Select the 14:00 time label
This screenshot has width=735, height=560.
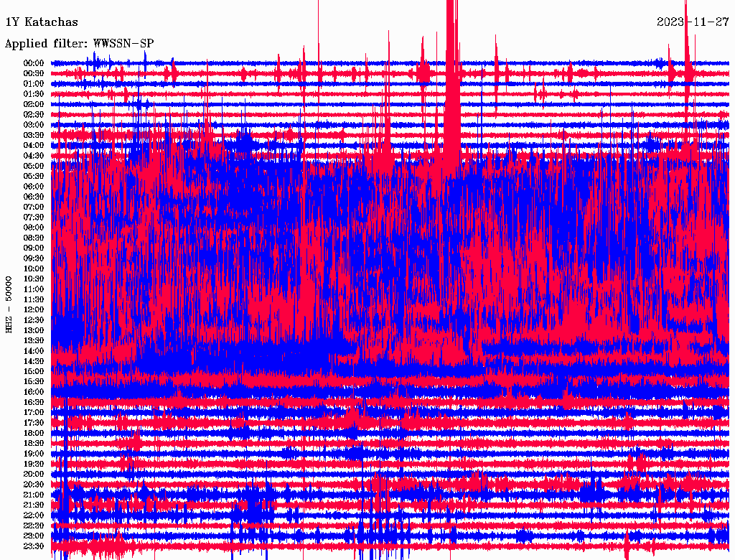coord(34,351)
